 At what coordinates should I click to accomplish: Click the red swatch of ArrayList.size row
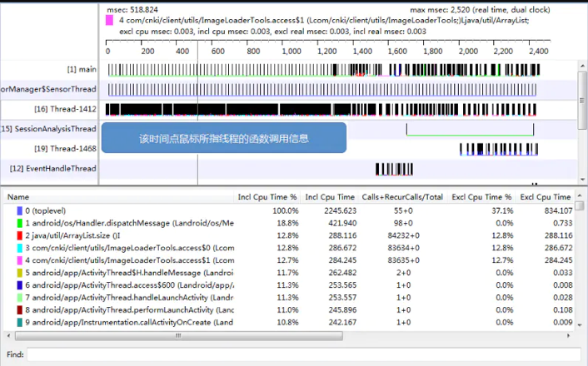click(x=20, y=235)
